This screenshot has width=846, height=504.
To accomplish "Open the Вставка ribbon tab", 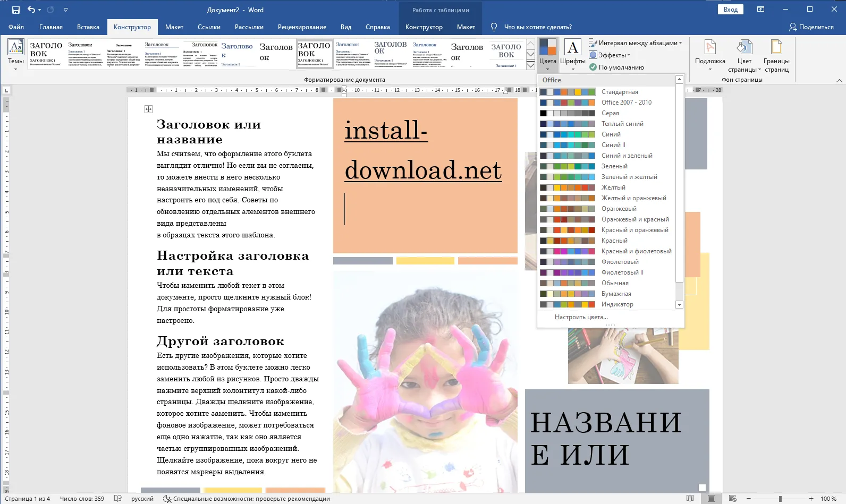I will coord(88,27).
